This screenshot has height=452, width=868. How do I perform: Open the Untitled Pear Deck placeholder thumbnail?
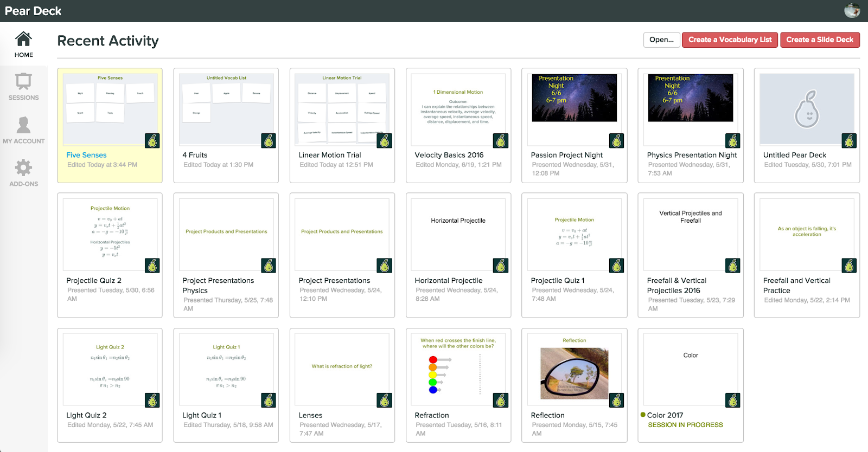[x=807, y=109]
